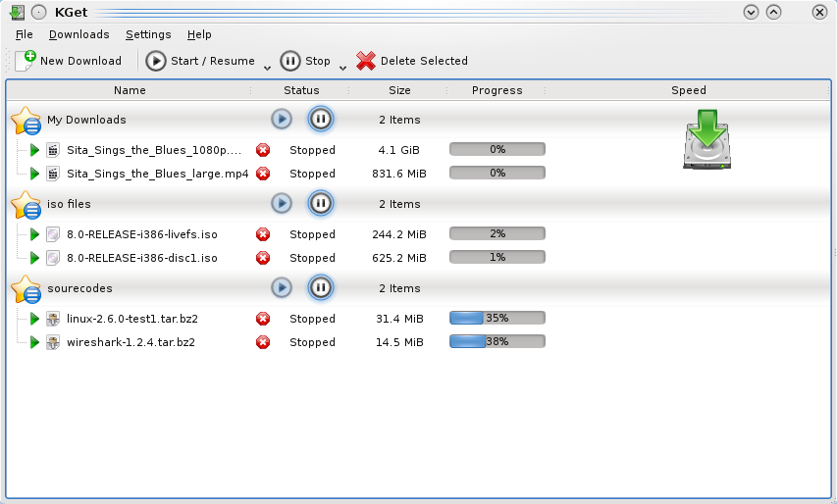
Task: Click green arrow beside 8.0-RELEASE-i386-disc1.iso
Action: tap(34, 258)
